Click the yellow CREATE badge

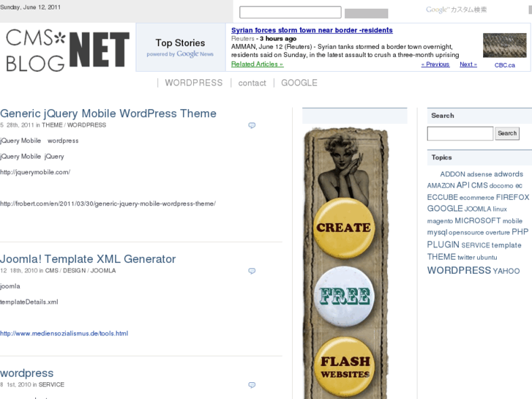coord(344,228)
